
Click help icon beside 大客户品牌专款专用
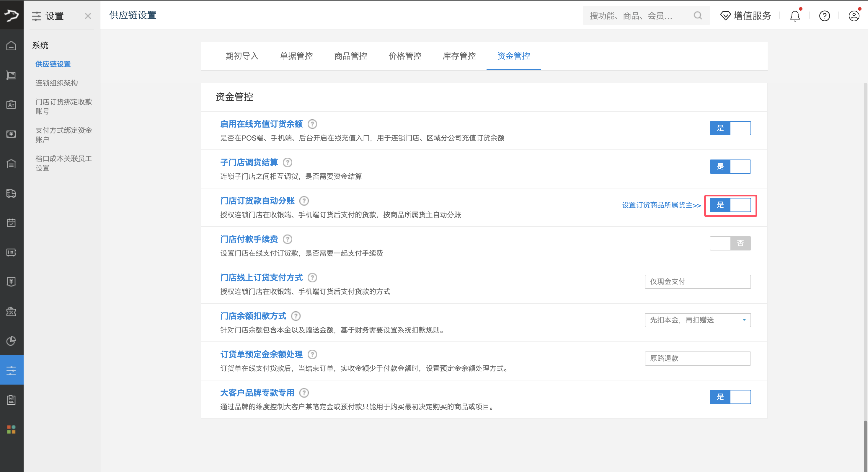point(304,393)
